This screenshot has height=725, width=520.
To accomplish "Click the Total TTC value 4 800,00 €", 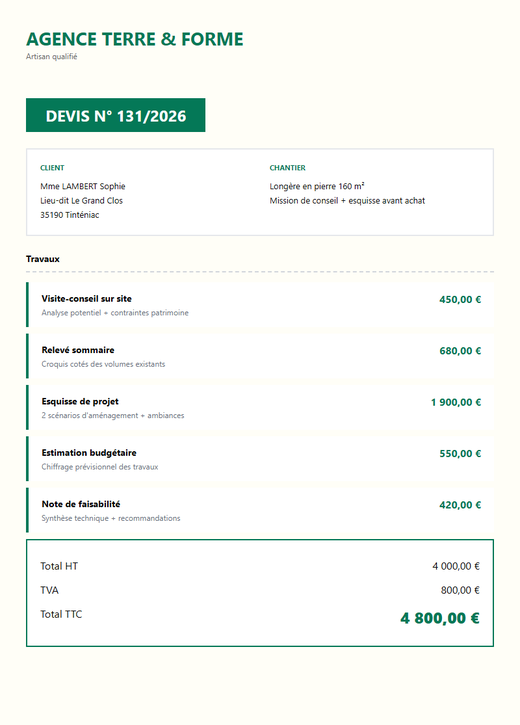I will [440, 618].
